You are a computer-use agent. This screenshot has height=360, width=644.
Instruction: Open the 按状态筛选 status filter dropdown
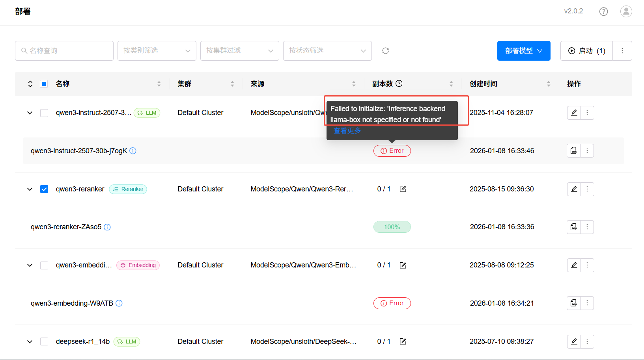(x=327, y=51)
